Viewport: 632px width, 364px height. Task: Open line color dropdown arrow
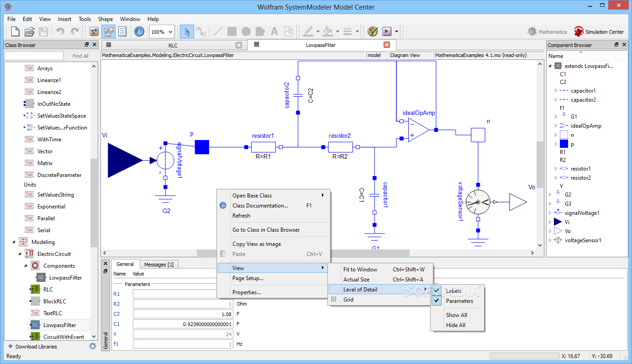pos(318,32)
